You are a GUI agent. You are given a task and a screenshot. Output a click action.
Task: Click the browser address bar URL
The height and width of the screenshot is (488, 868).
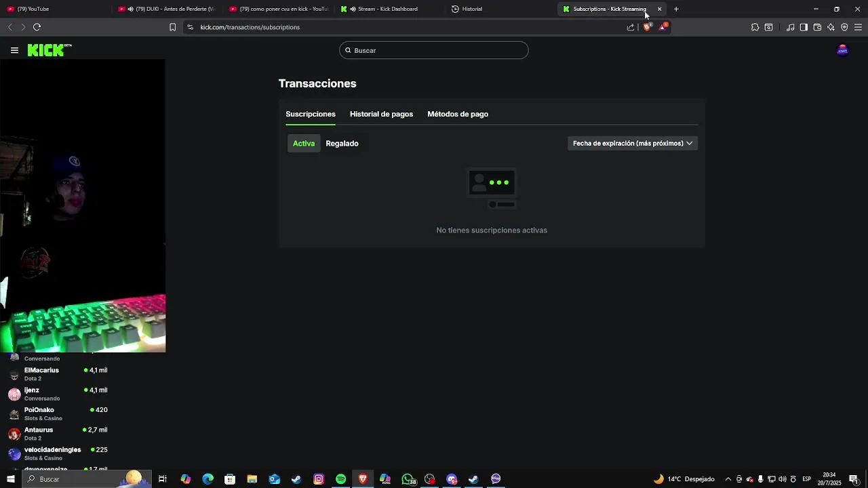click(x=250, y=27)
